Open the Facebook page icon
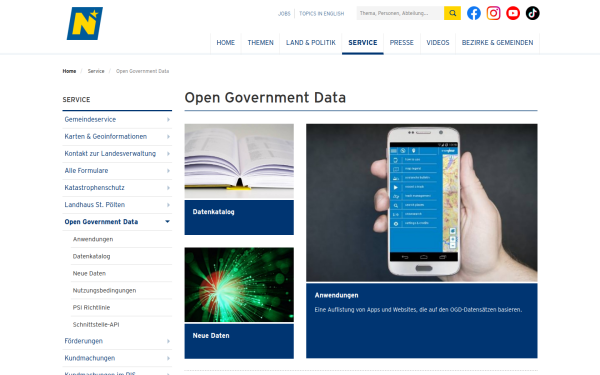This screenshot has height=375, width=600. 474,13
